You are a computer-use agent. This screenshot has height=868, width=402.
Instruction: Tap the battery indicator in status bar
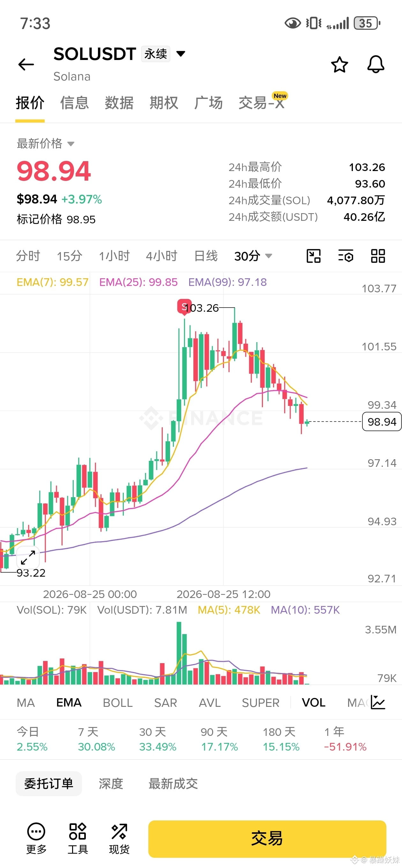[x=367, y=23]
